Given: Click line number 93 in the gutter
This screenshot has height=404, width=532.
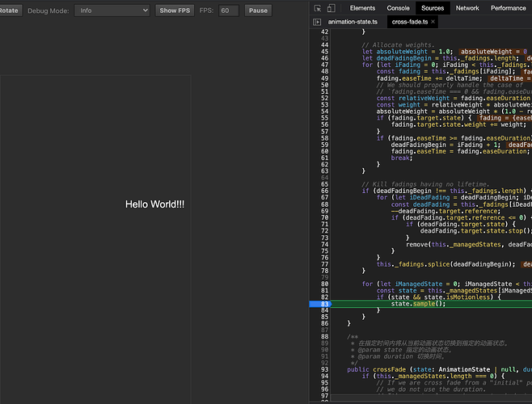Looking at the screenshot, I should 325,369.
